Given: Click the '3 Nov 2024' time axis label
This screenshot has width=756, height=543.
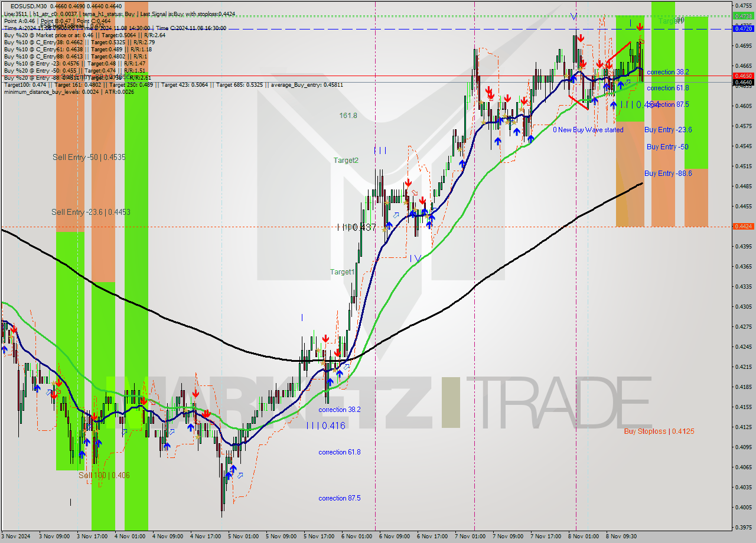Looking at the screenshot, I should coord(17,537).
